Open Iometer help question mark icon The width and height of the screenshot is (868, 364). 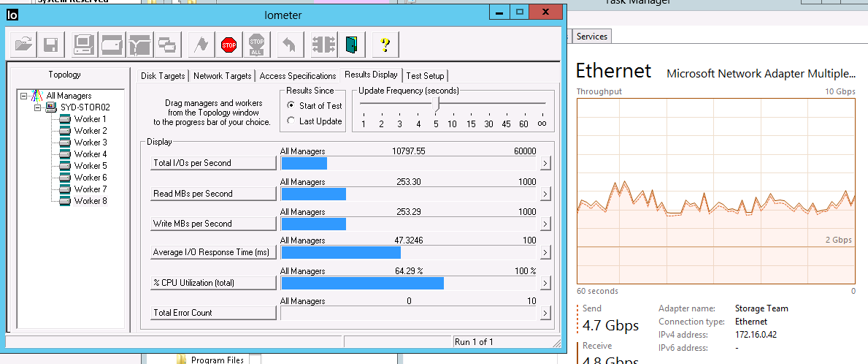(x=386, y=45)
